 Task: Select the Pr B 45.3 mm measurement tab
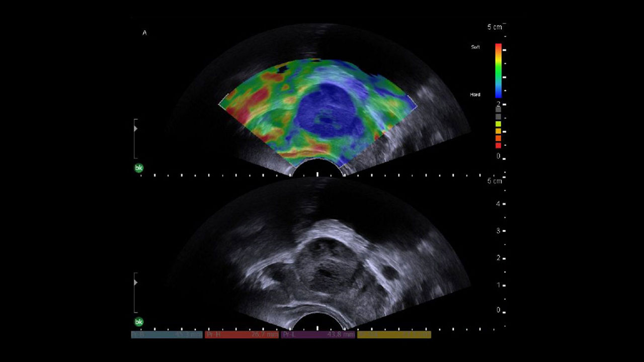pos(166,334)
